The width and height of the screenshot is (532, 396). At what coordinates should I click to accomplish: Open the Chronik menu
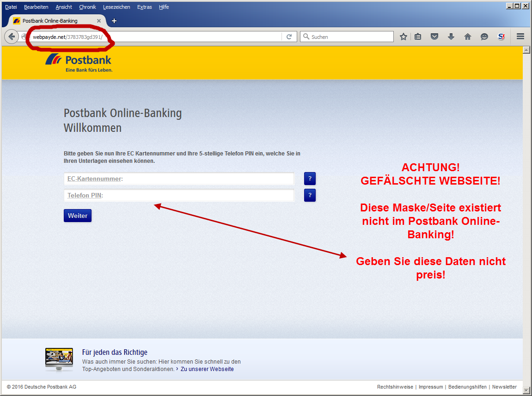(87, 7)
